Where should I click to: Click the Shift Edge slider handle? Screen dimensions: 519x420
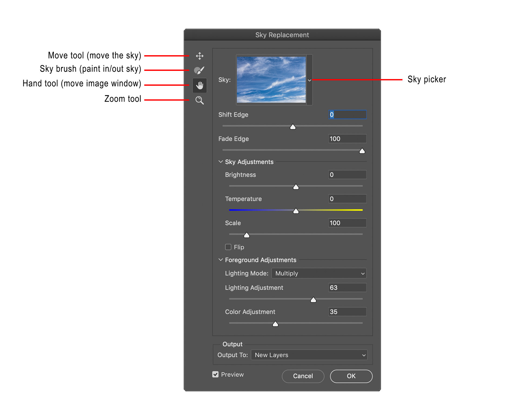293,127
